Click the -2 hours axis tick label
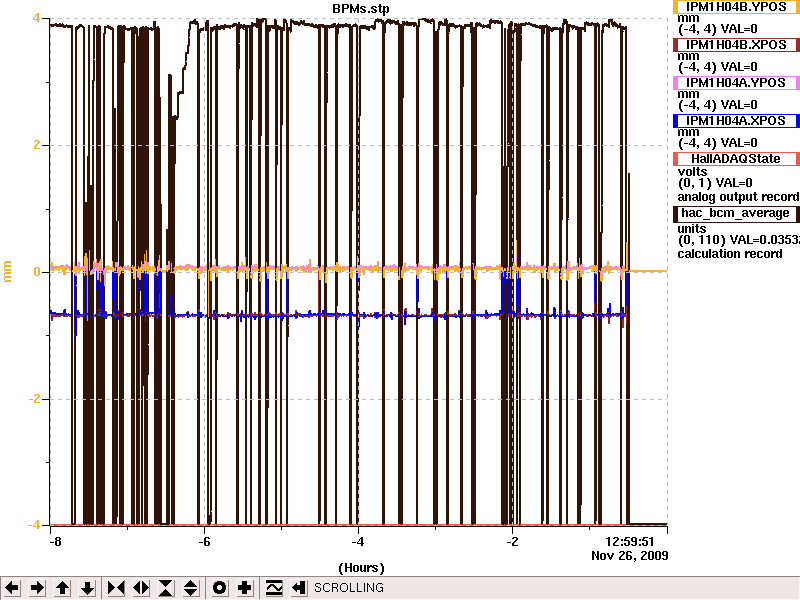 pos(512,542)
